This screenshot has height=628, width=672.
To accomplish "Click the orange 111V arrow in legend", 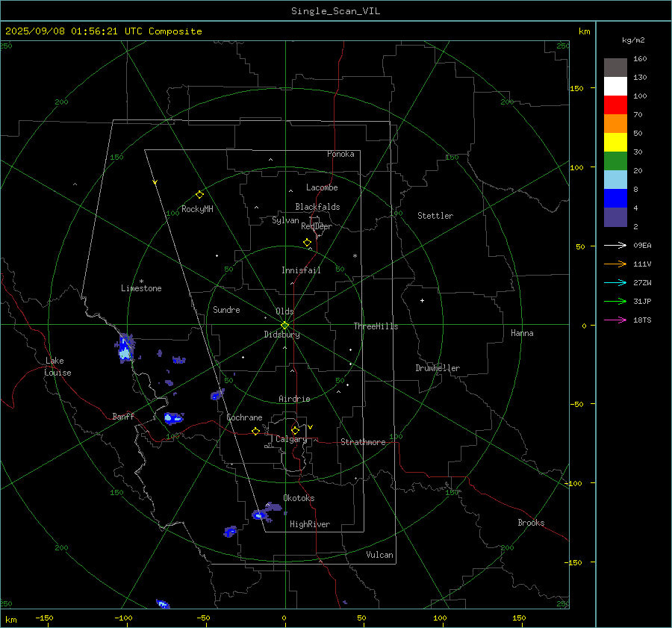I will 615,264.
